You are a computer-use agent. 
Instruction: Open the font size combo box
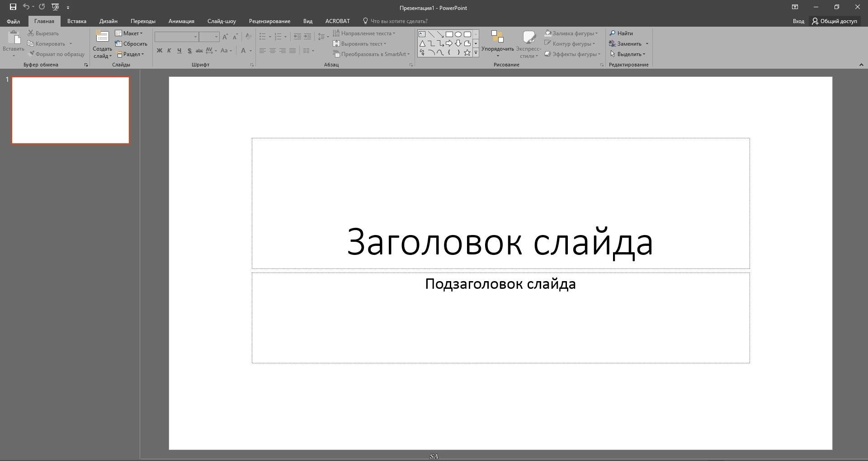(x=209, y=37)
